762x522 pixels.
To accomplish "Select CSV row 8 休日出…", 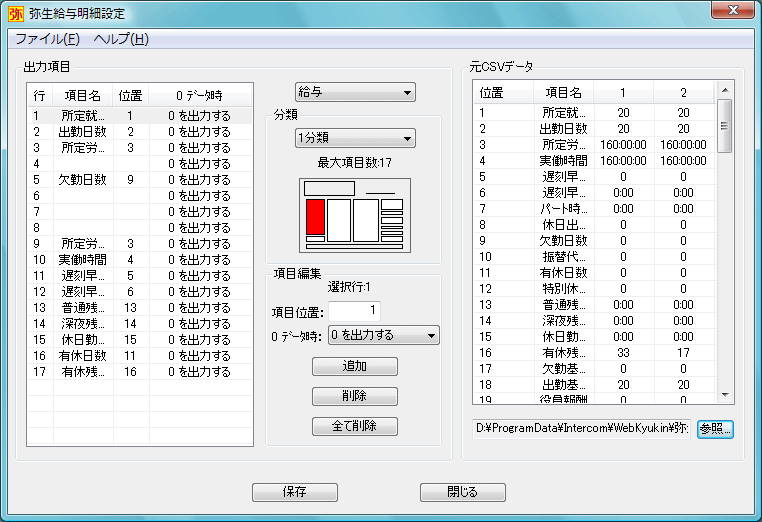I will pyautogui.click(x=594, y=225).
